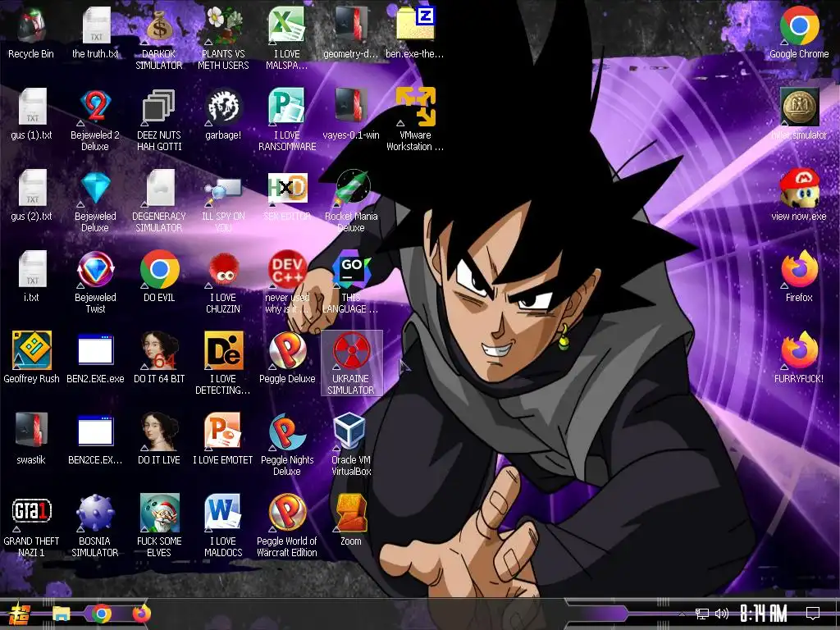Image resolution: width=840 pixels, height=630 pixels.
Task: Launch DO IT 64 BIT shortcut
Action: 159,359
